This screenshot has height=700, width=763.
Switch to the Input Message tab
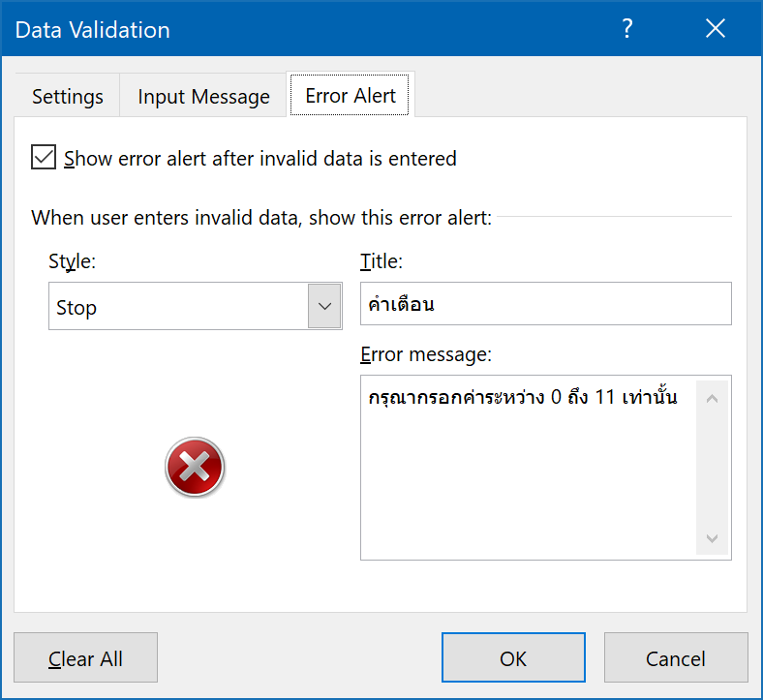coord(203,96)
